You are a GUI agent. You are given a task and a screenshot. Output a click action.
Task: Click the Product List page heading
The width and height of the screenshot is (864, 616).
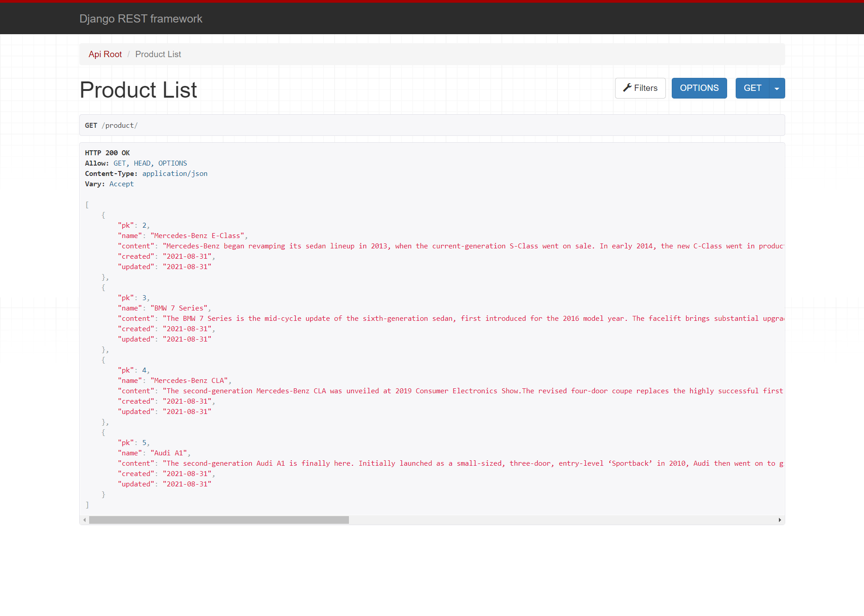pos(138,90)
